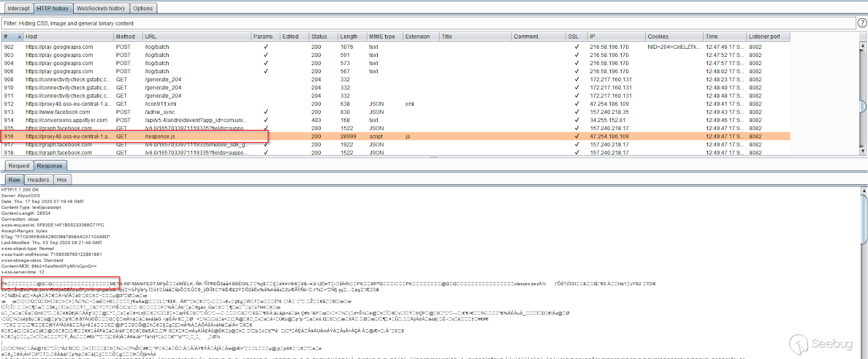Click the pane divider handle below the table
Screen dimensions: 868x359
click(433, 157)
